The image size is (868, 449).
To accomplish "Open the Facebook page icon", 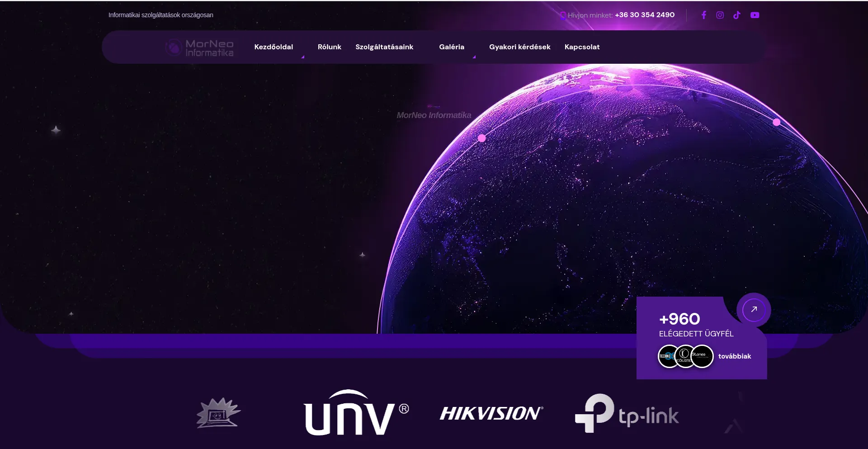I will tap(703, 15).
